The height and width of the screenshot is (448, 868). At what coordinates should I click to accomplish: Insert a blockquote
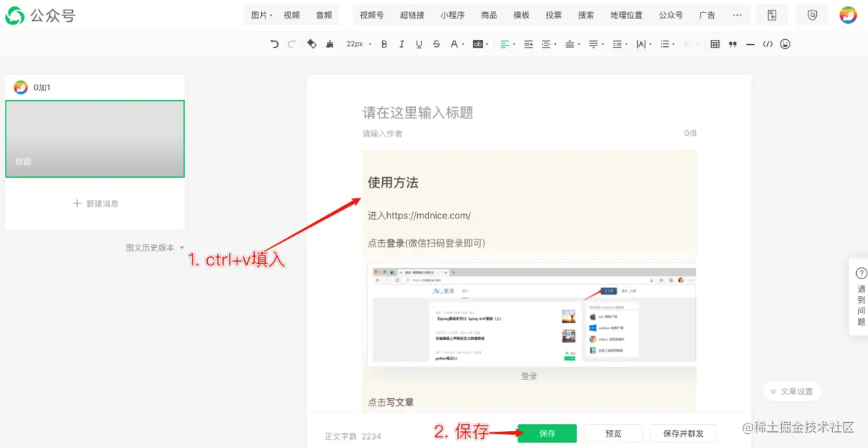[733, 43]
